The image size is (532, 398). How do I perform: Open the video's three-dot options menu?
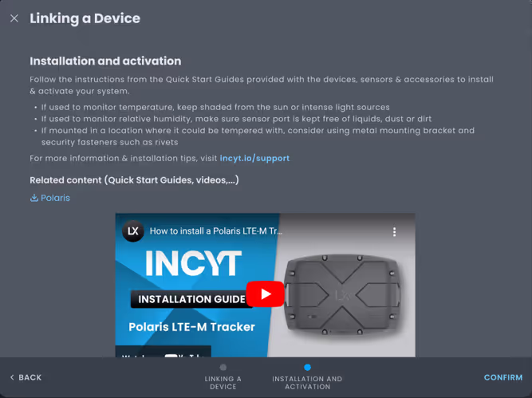pyautogui.click(x=394, y=232)
